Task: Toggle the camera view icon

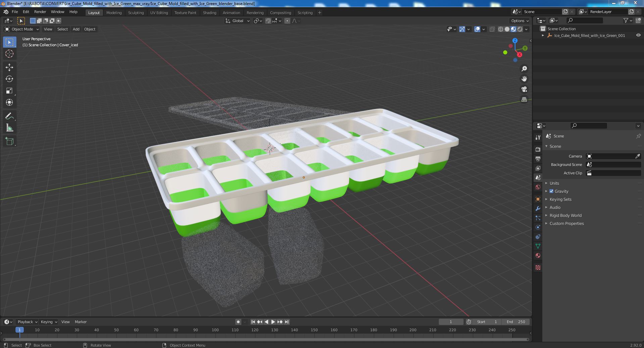Action: [524, 89]
